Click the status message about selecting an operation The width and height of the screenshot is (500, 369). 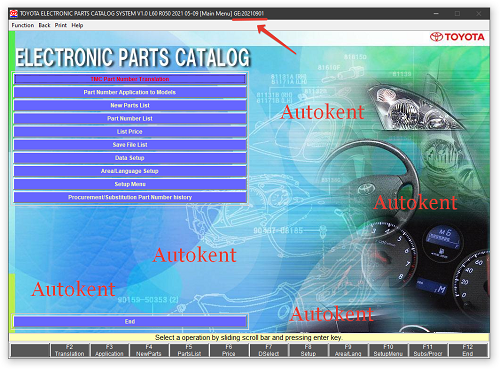click(249, 338)
